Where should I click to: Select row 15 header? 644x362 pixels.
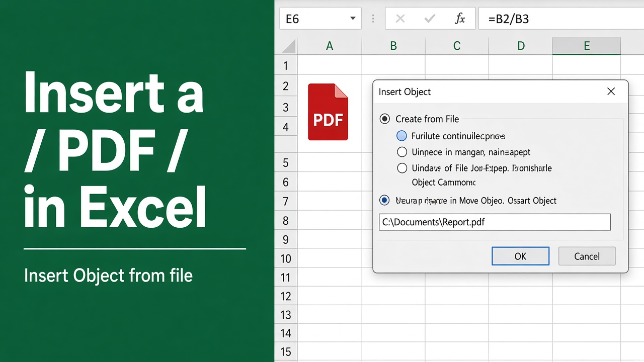[286, 352]
